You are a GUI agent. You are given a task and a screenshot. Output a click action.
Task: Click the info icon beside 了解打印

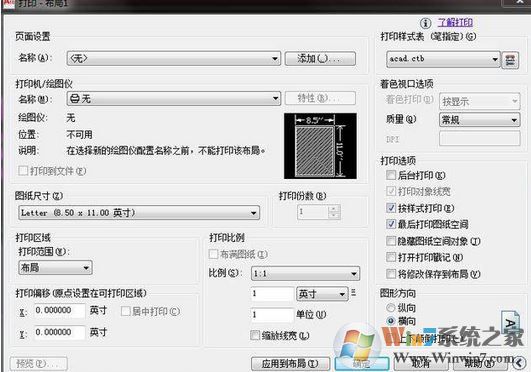click(x=425, y=23)
